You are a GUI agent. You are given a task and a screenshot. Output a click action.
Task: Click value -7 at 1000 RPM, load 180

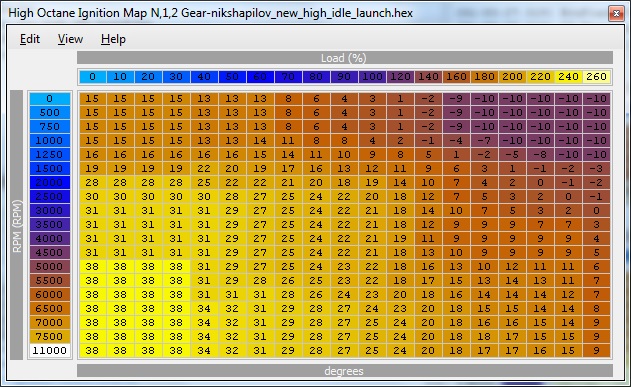[485, 140]
